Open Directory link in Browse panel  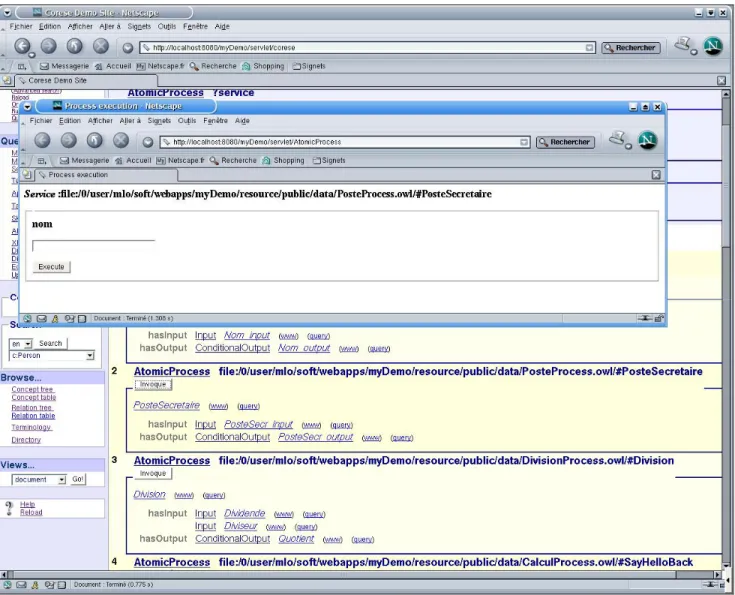pyautogui.click(x=26, y=440)
